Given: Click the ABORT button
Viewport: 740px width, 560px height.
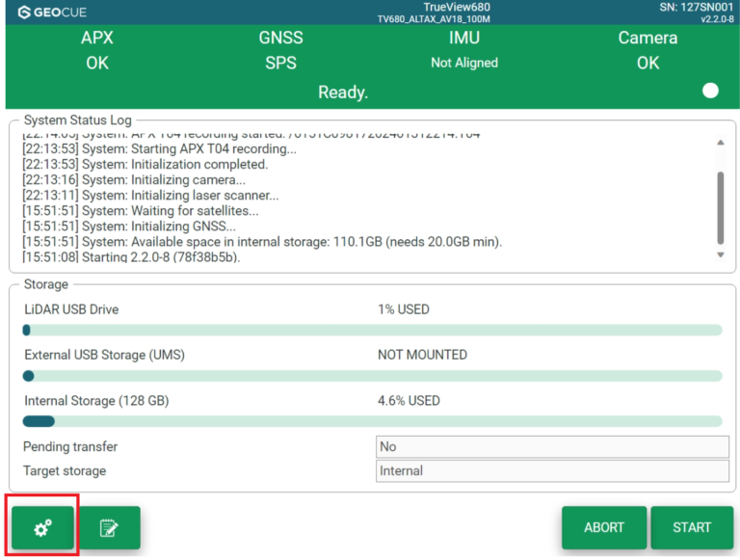Looking at the screenshot, I should pos(603,527).
